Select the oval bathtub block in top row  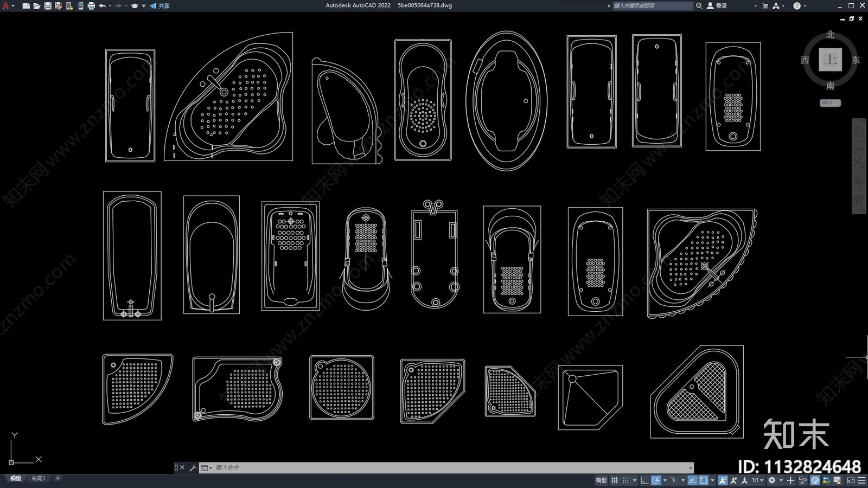pos(507,100)
